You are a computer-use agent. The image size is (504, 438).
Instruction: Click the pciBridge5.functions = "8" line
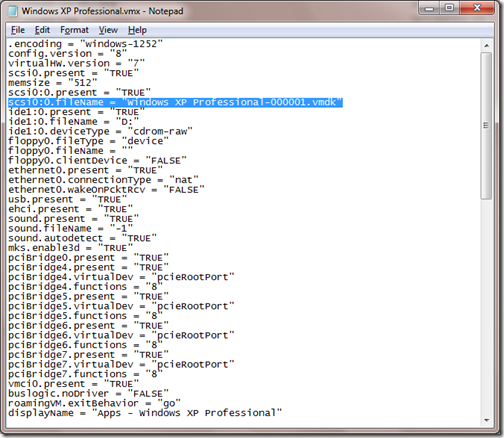(x=85, y=316)
